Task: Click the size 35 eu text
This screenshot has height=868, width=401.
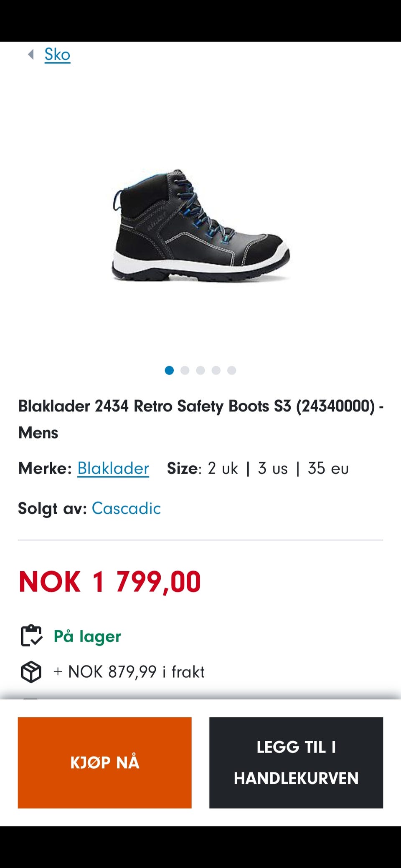Action: [x=328, y=469]
